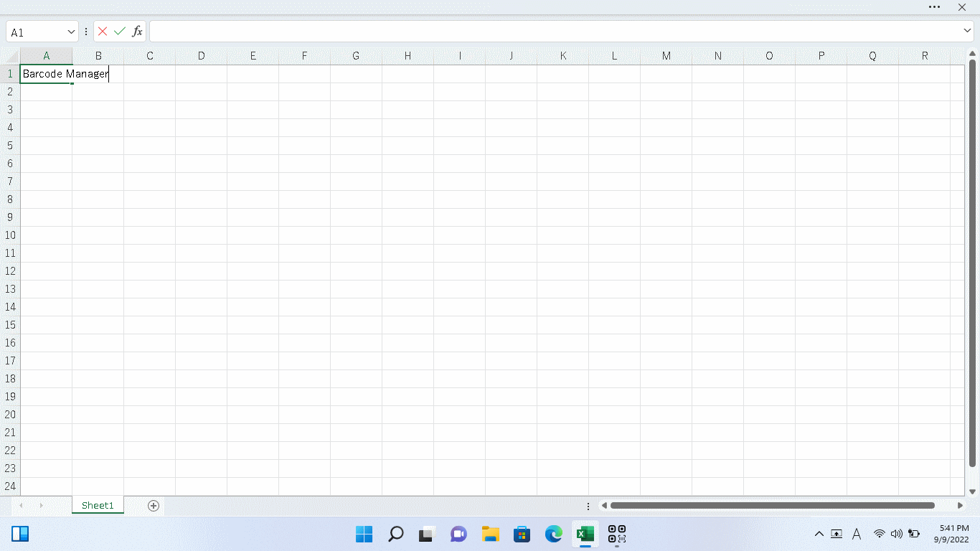Open File Explorer from the taskbar
This screenshot has height=551, width=980.
[490, 534]
